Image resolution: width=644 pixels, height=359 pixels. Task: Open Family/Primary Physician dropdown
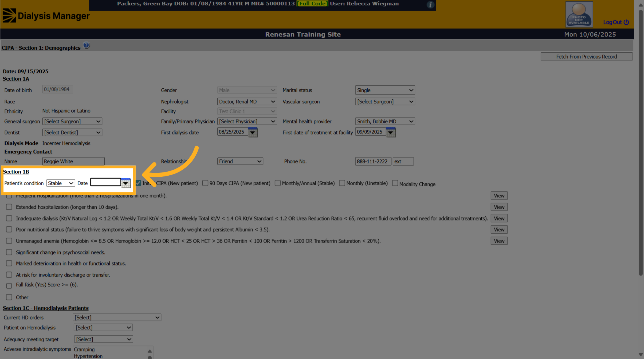tap(247, 121)
